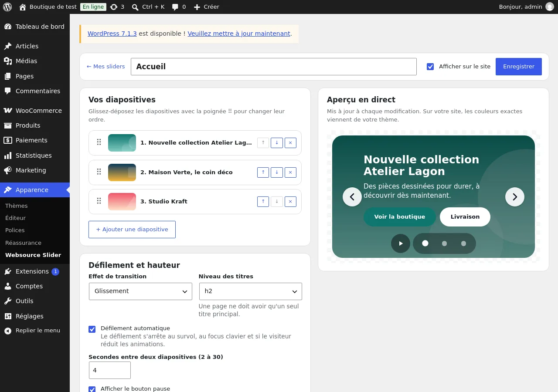Click the Enregistrer button

point(519,67)
